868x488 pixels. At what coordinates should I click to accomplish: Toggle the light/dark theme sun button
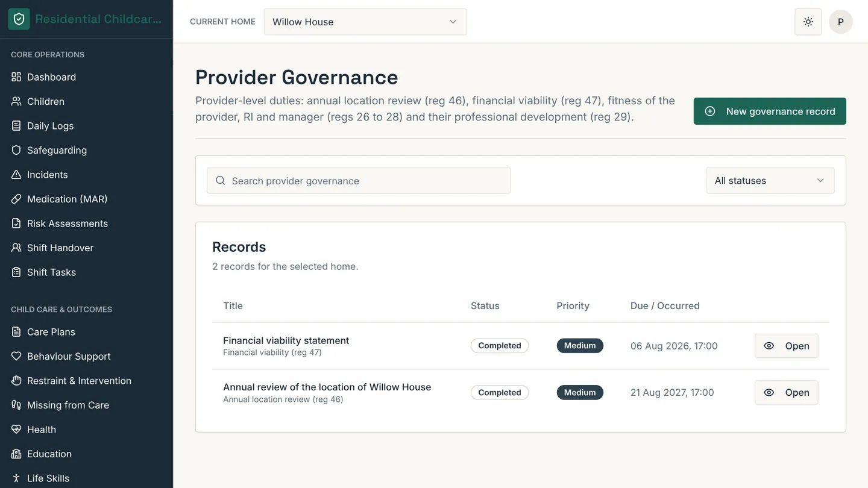pos(808,22)
